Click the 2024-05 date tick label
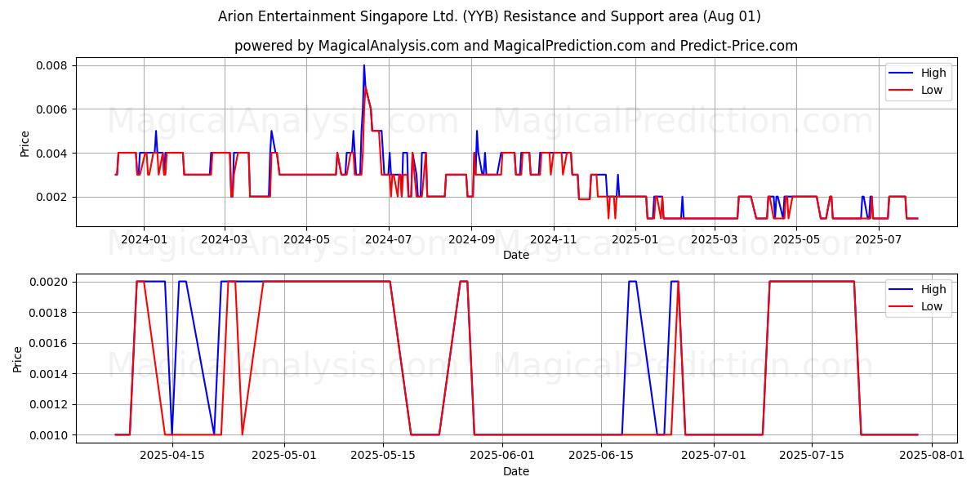 coord(306,239)
